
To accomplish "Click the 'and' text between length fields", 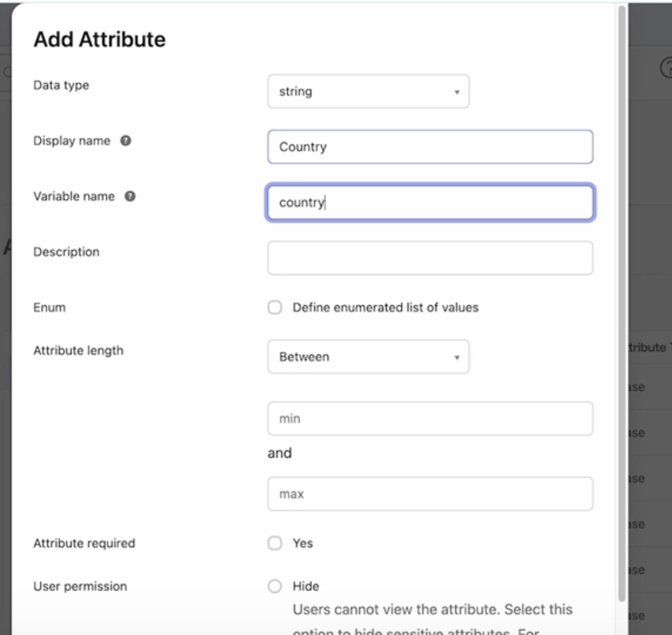I will pyautogui.click(x=280, y=453).
